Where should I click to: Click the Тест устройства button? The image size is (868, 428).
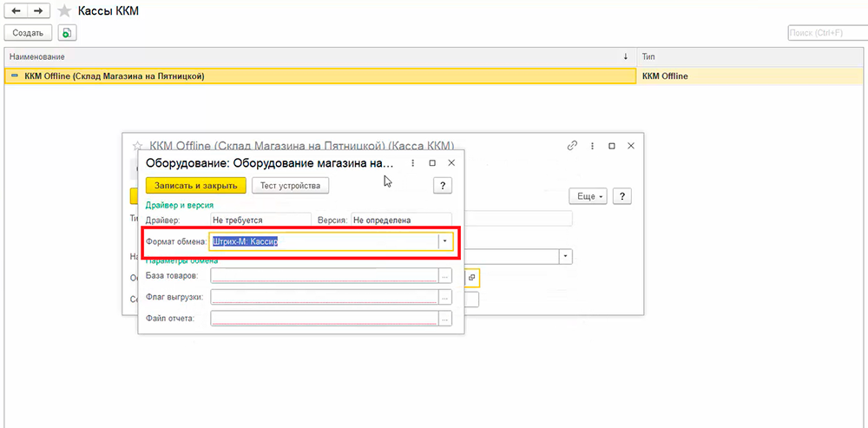(291, 185)
